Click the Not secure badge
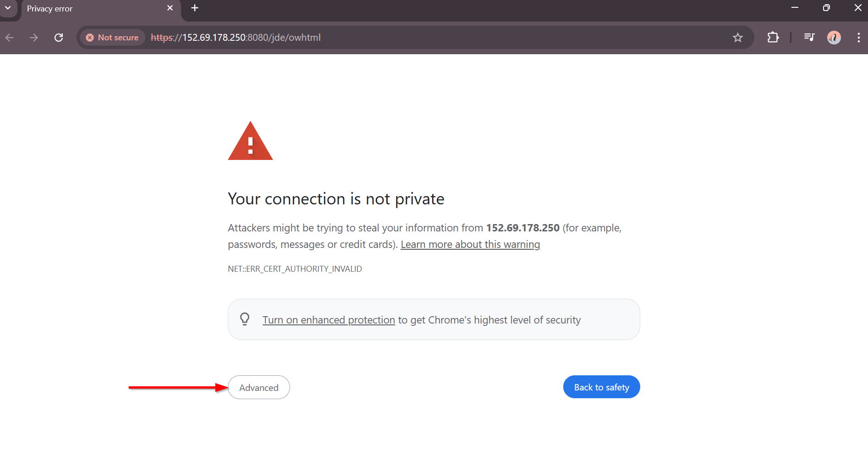Image resolution: width=868 pixels, height=450 pixels. coord(112,37)
